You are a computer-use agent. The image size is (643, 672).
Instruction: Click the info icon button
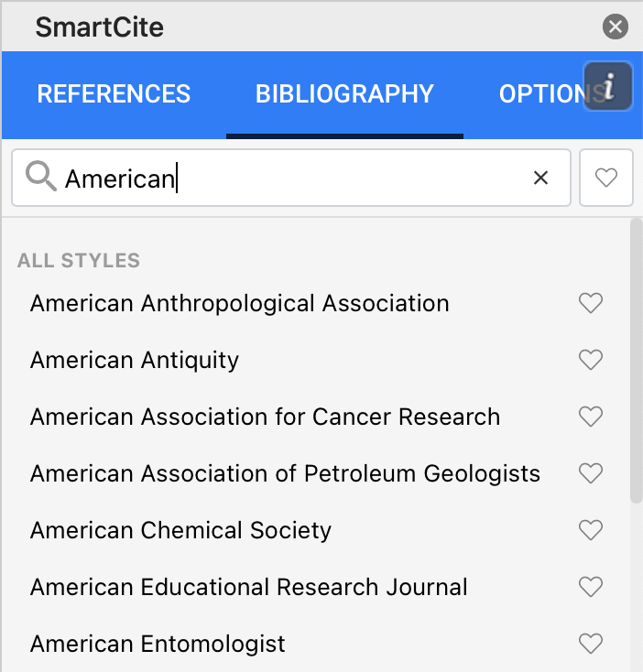point(608,87)
